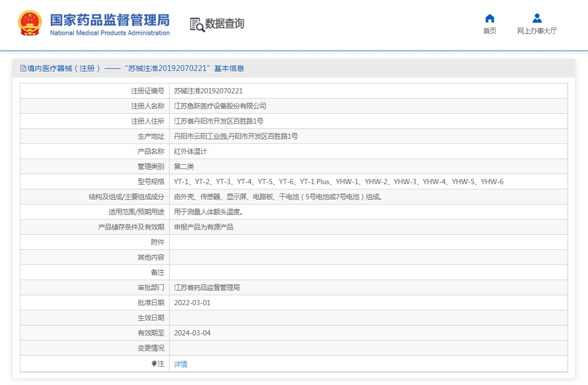This screenshot has width=588, height=385.
Task: Click the 国家药品监督管理局 site title
Action: click(x=110, y=20)
